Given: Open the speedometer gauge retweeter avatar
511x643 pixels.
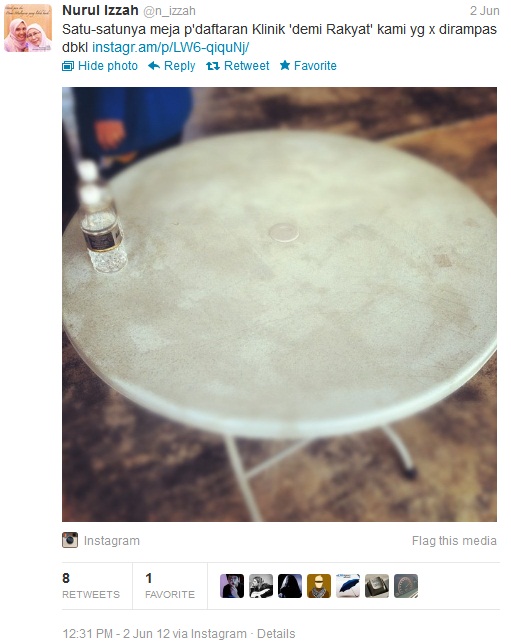Looking at the screenshot, I should click(x=406, y=586).
